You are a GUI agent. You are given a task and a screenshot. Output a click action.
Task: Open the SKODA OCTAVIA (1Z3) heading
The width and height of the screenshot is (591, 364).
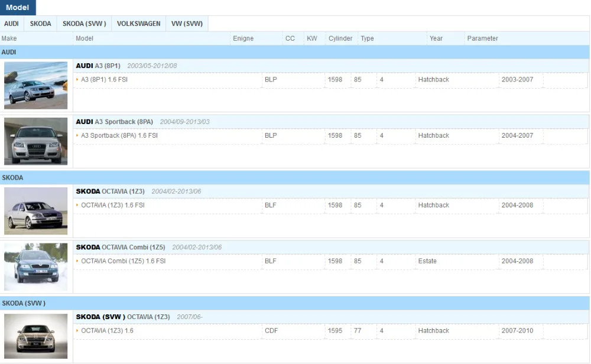(110, 191)
